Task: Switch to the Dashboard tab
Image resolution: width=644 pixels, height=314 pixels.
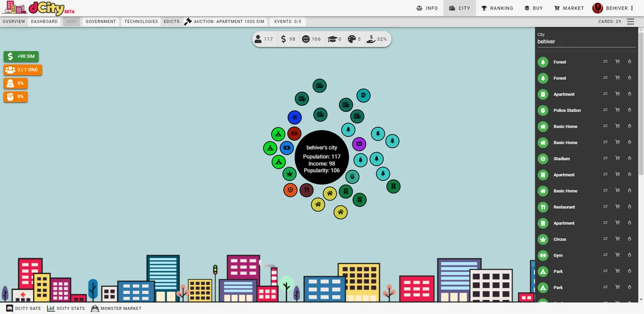Action: point(44,22)
